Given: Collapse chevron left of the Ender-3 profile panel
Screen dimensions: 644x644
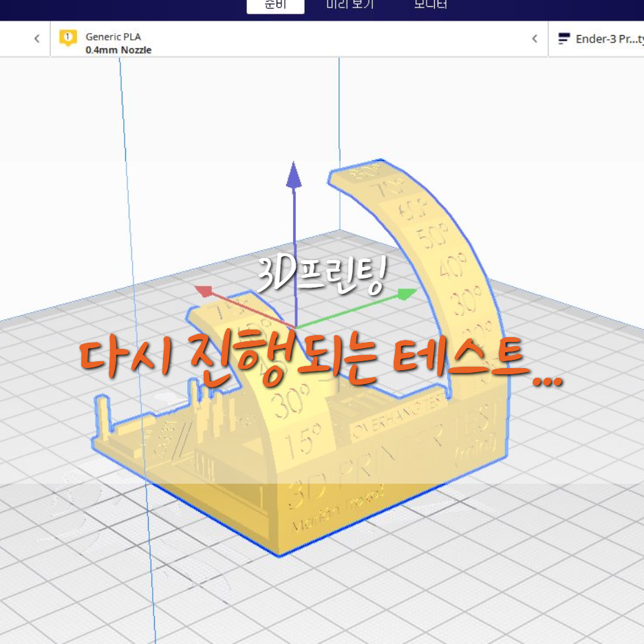Looking at the screenshot, I should click(x=535, y=39).
